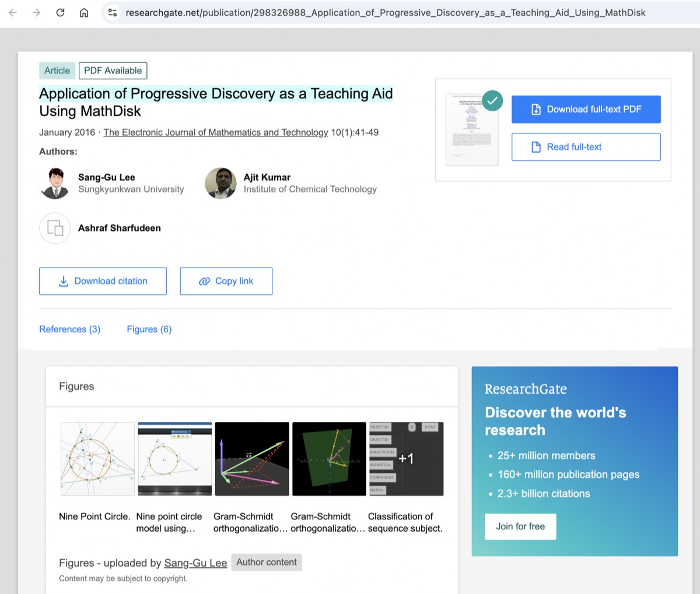Open Ajit Kumar author profile photo
Image resolution: width=700 pixels, height=594 pixels.
click(x=220, y=183)
